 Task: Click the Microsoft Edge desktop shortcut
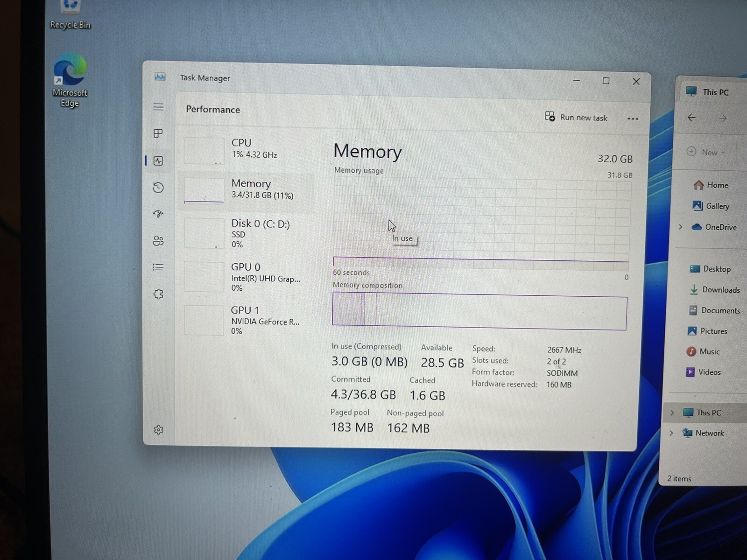tap(70, 80)
